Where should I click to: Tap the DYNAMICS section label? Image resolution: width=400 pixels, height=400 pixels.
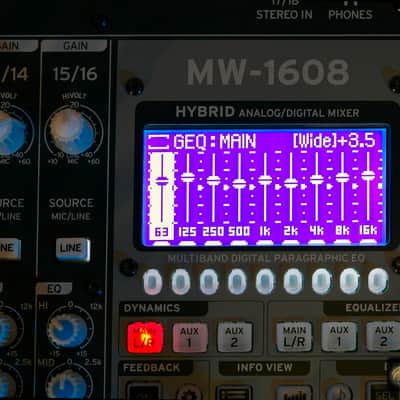(x=152, y=308)
